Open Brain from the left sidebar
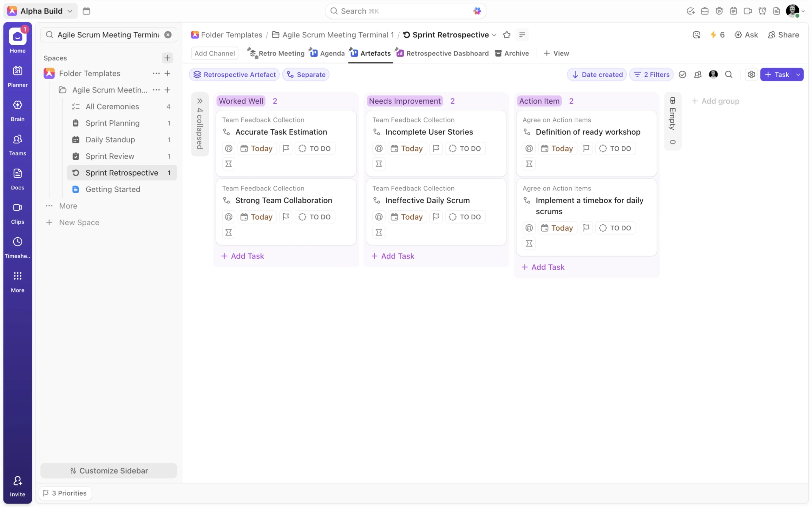Image resolution: width=812 pixels, height=507 pixels. click(17, 110)
